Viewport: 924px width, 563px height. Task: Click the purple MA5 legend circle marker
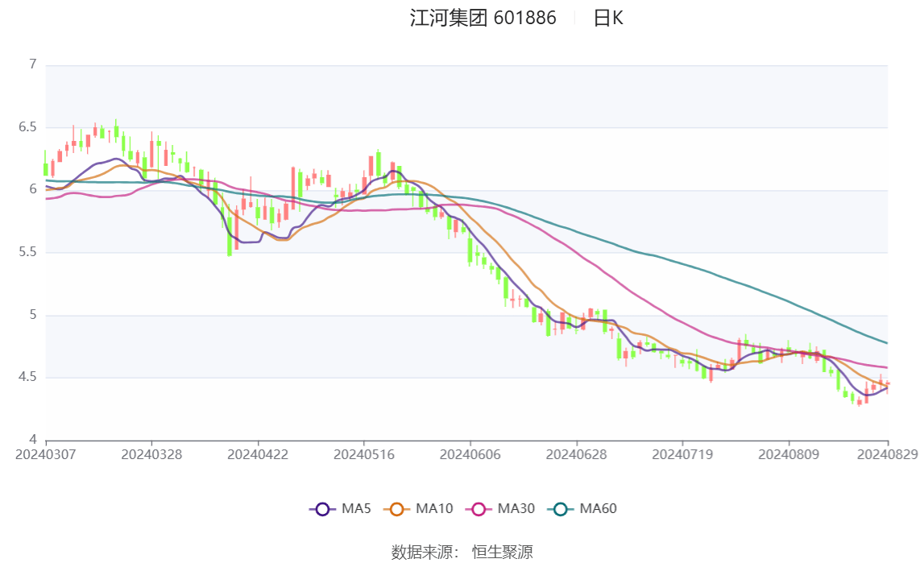tap(323, 509)
